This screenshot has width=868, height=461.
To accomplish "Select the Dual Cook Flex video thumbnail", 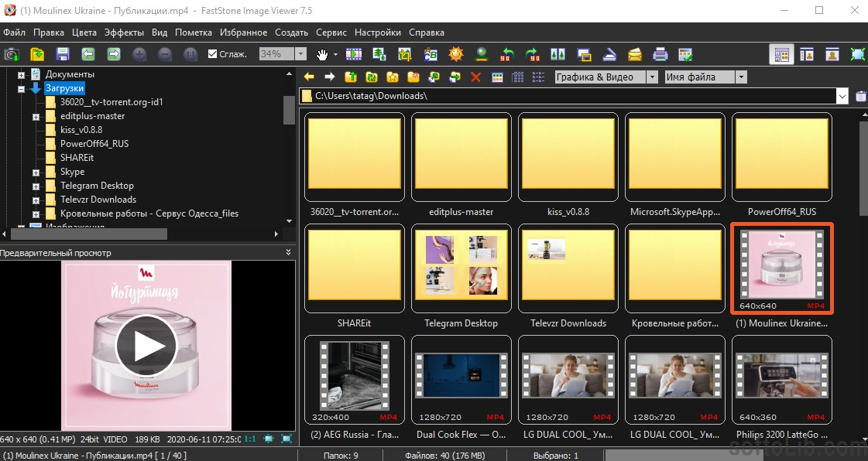I will 461,381.
